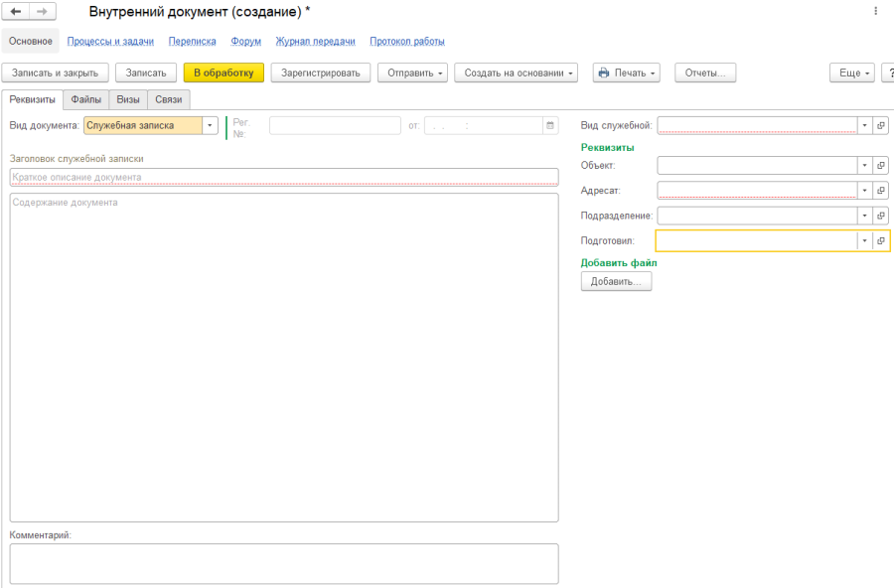Open the Печать dropdown menu

(626, 73)
